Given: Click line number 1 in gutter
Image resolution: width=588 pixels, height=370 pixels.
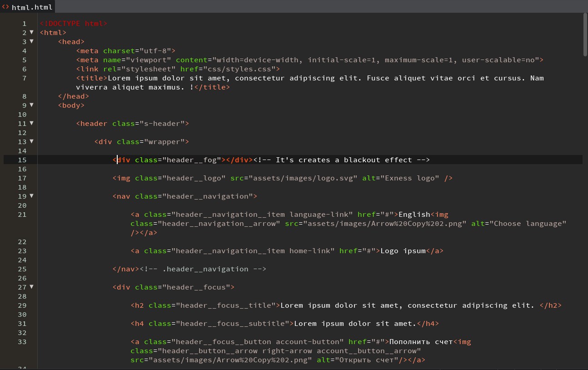Looking at the screenshot, I should click(24, 24).
